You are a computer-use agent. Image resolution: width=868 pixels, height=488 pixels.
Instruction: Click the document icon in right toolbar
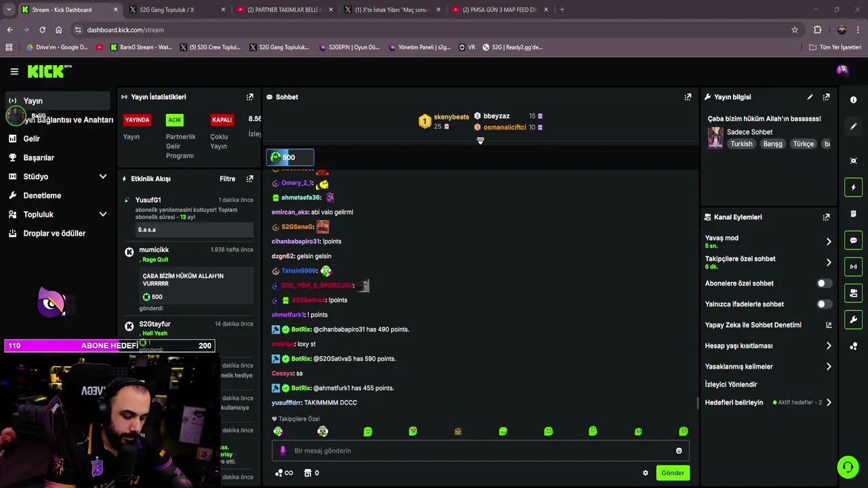tap(853, 213)
